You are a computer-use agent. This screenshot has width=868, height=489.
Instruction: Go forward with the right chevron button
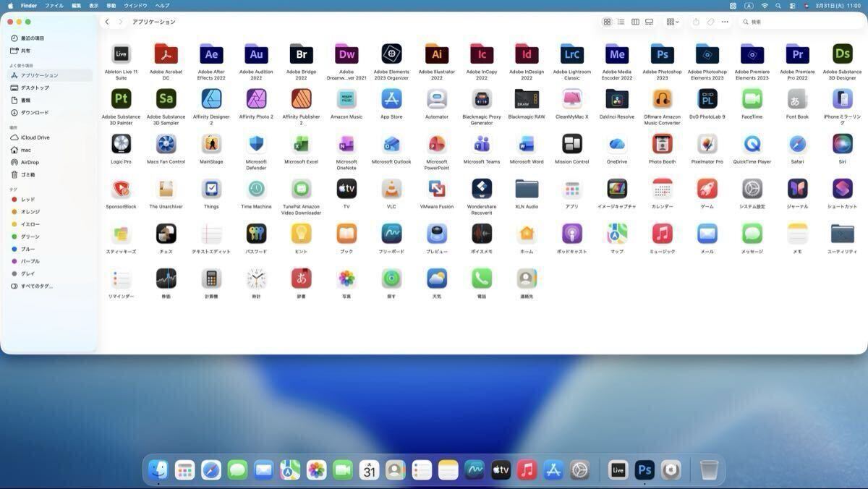pos(121,22)
